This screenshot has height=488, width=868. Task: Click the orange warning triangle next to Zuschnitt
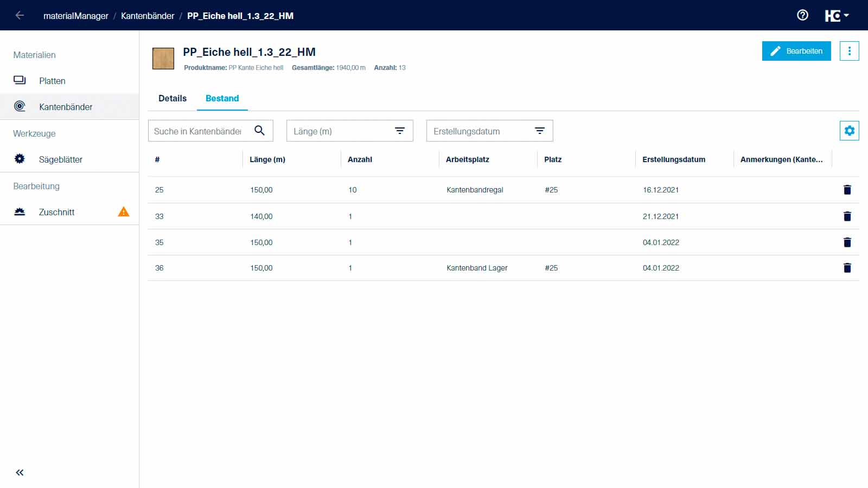124,211
